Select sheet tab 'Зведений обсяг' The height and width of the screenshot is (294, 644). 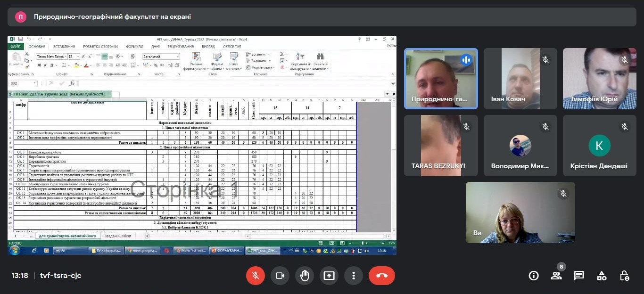point(118,236)
